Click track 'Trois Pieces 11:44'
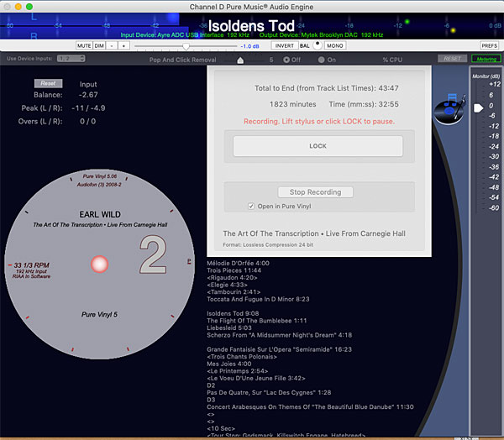Image resolution: width=504 pixels, height=440 pixels. pyautogui.click(x=234, y=270)
